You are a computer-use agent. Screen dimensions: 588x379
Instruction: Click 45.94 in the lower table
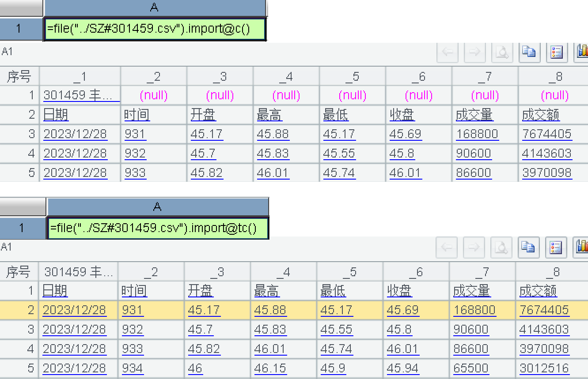(403, 368)
